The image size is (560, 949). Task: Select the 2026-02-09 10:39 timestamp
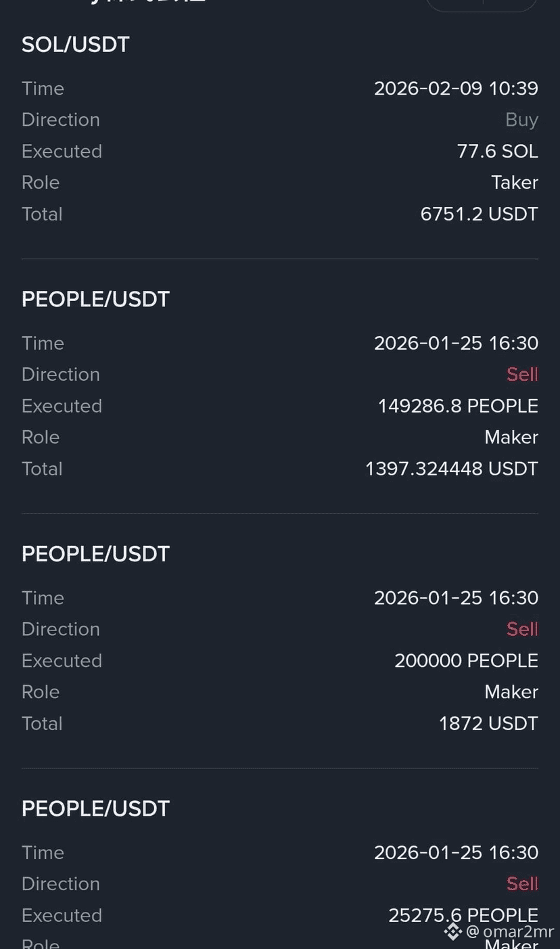pyautogui.click(x=456, y=89)
